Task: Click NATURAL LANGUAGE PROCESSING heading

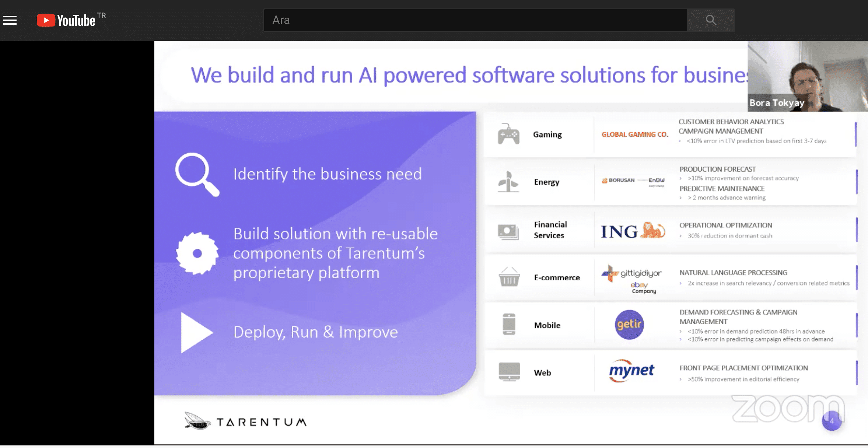Action: click(733, 273)
